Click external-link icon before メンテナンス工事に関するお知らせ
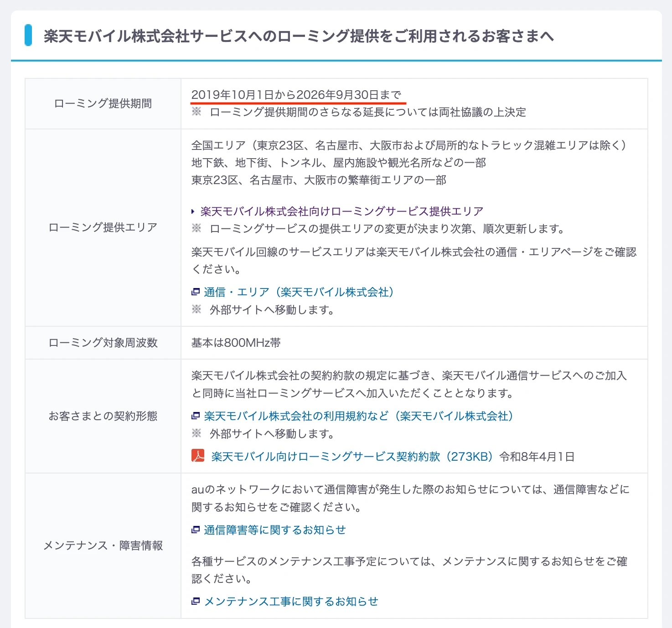 (x=196, y=601)
